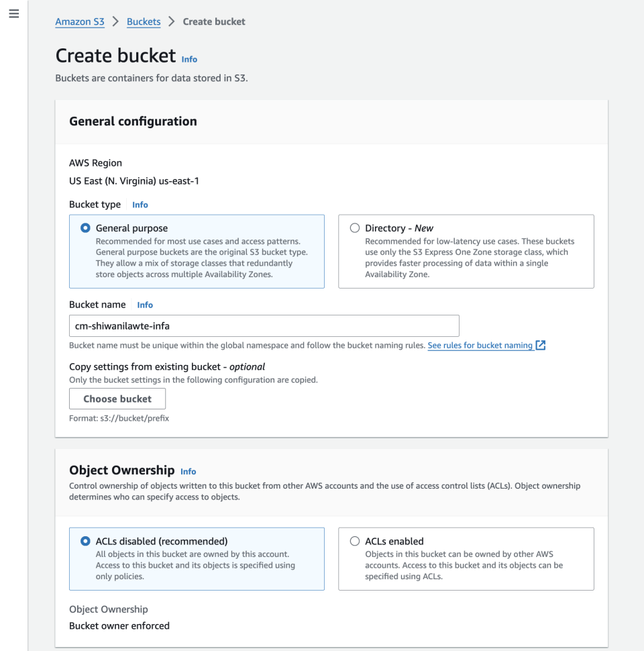Click the ACLs disabled option card
The image size is (644, 651).
pos(197,558)
